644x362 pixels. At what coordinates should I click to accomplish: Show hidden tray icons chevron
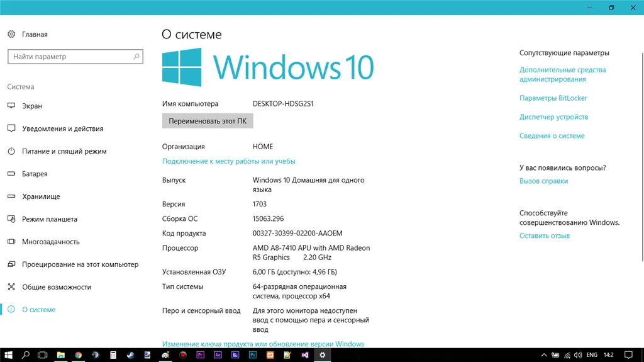(544, 355)
